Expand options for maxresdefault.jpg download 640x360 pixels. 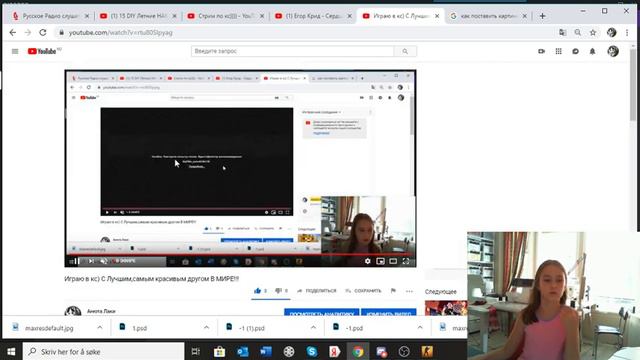click(100, 328)
